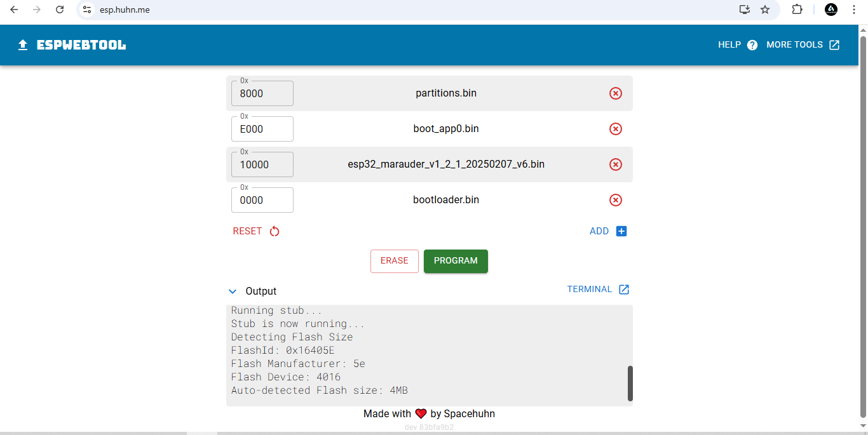
Task: Open the browser extensions puzzle icon
Action: tap(797, 10)
